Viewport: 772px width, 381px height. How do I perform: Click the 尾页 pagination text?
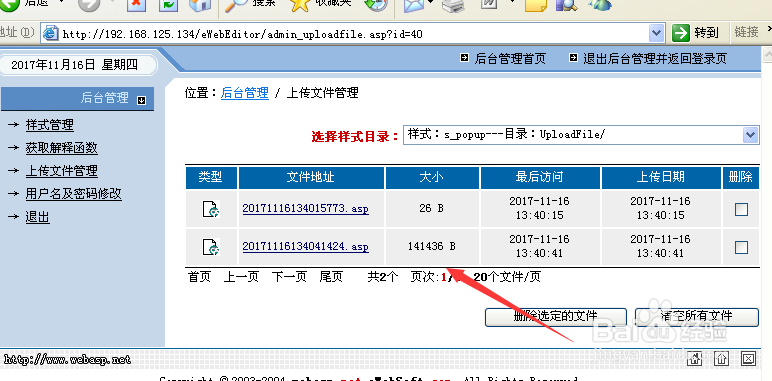pos(331,277)
